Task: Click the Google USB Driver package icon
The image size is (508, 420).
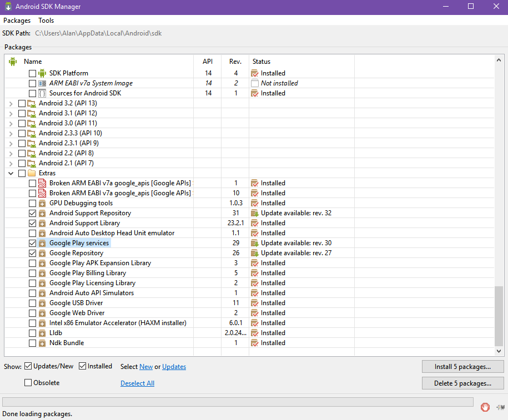Action: click(42, 303)
